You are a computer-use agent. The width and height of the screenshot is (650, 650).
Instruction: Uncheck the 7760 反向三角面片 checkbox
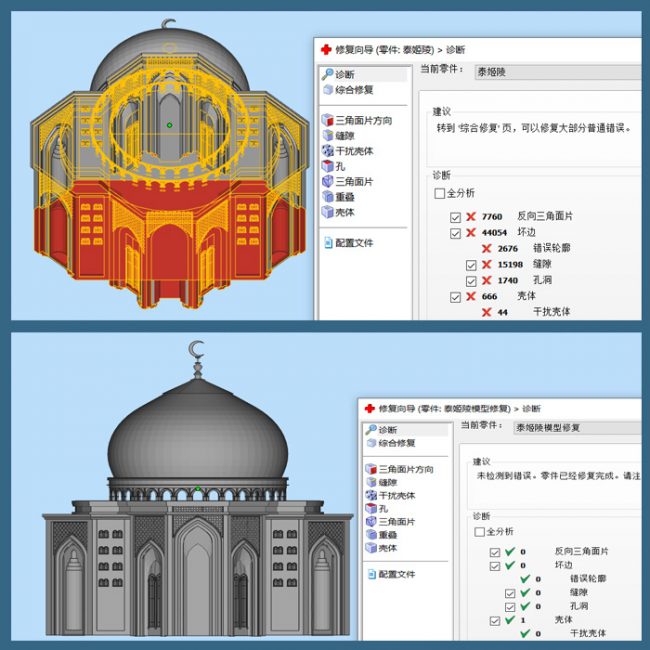point(456,217)
